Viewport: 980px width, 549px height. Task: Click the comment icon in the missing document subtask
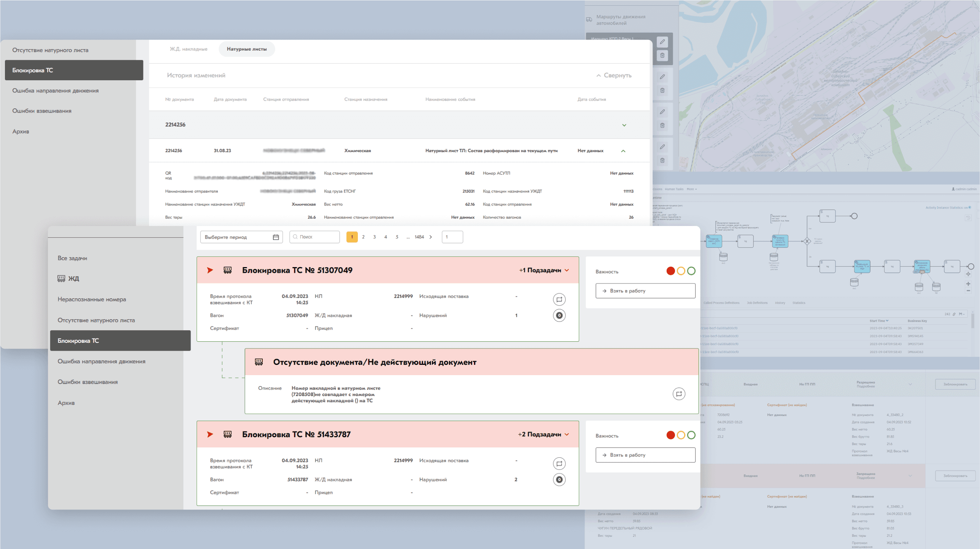pyautogui.click(x=679, y=394)
